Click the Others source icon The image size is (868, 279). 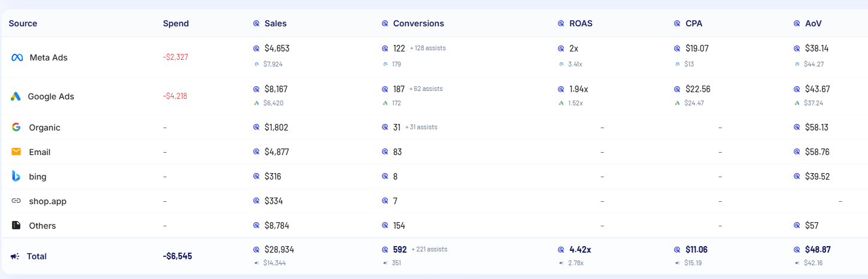(16, 226)
